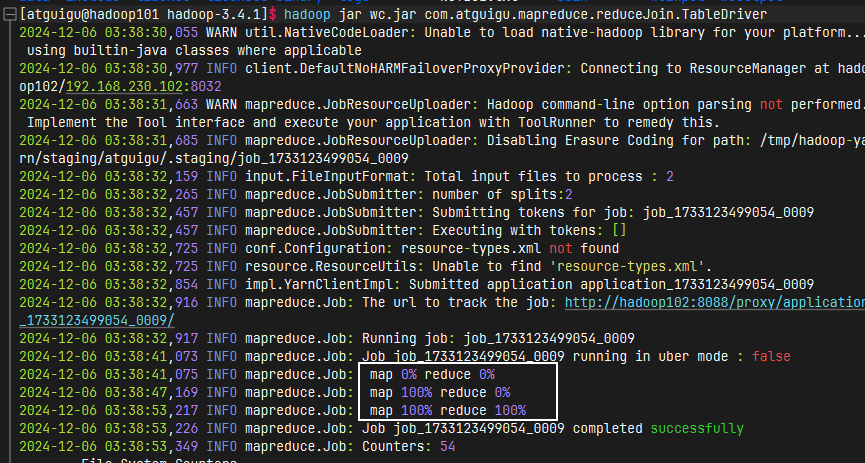
Task: Click 'The url to track the job:' text
Action: [460, 302]
